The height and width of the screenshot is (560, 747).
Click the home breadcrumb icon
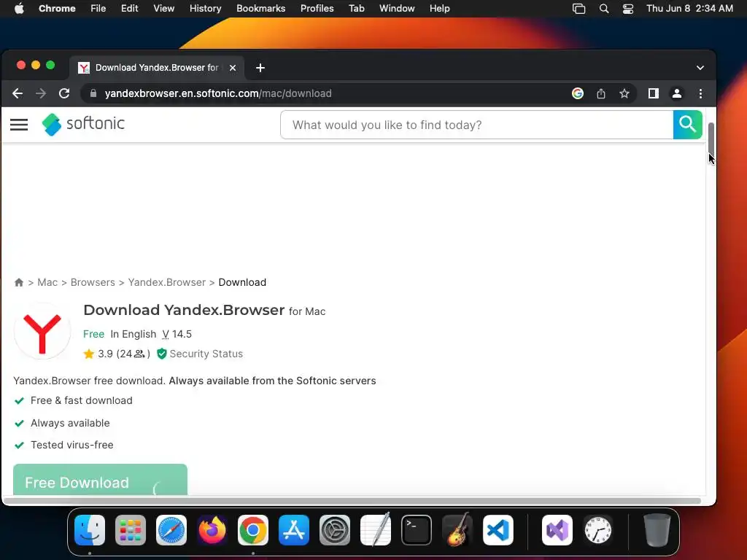tap(19, 282)
